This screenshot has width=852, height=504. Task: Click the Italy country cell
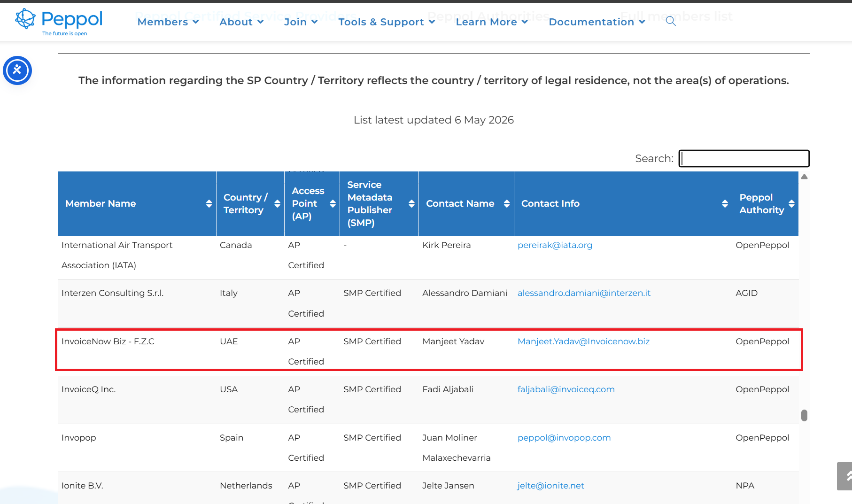coord(229,293)
